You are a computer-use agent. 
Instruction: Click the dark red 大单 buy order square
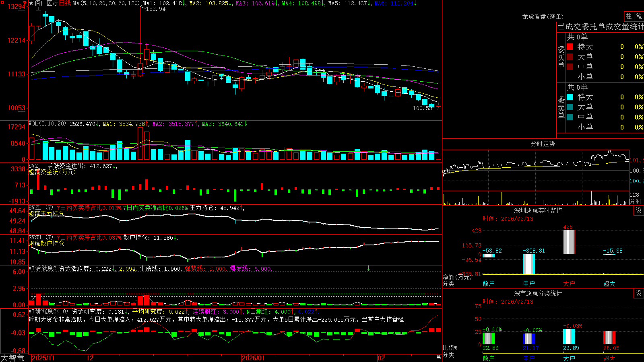[x=570, y=57]
